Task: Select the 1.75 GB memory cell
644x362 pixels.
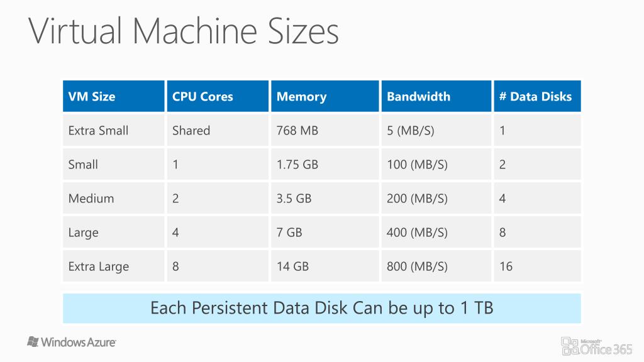Action: pyautogui.click(x=325, y=165)
